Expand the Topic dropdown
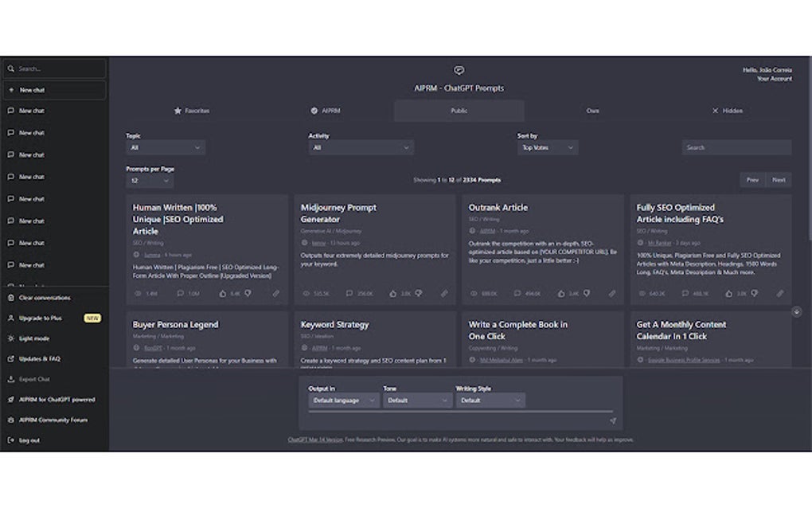 tap(166, 148)
